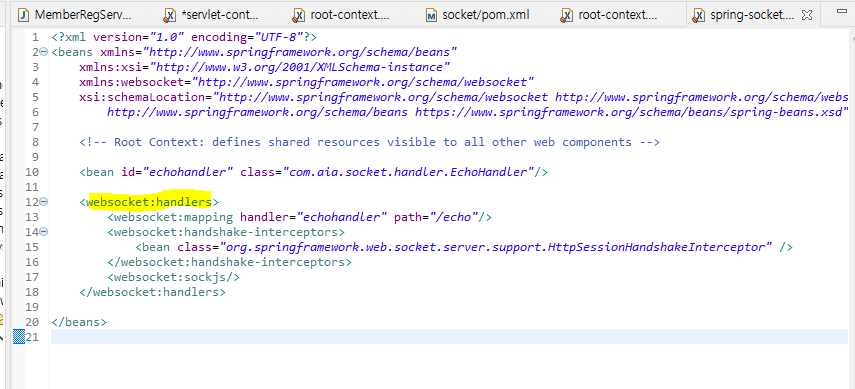Screen dimensions: 855x389
Task: Click the XML declaration on line 1
Action: pos(184,38)
